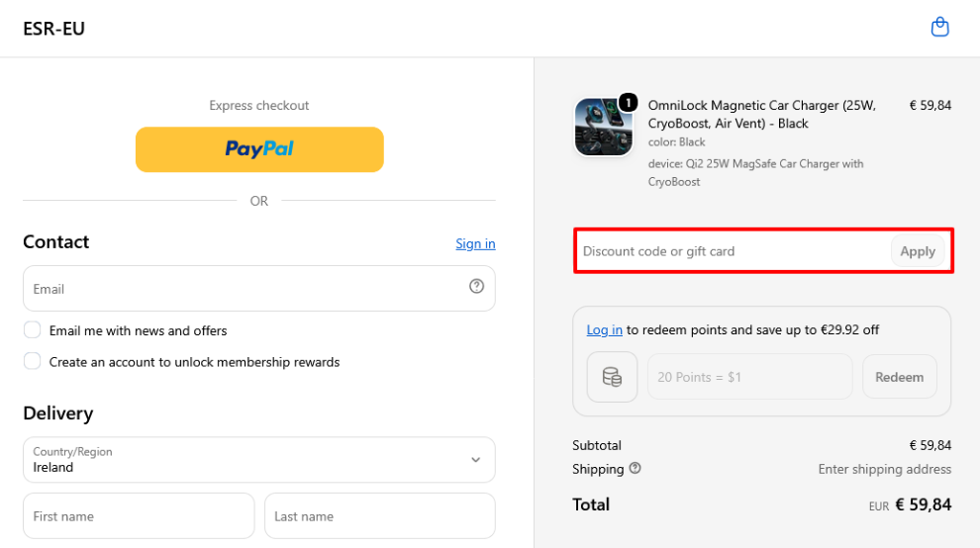Screen dimensions: 980x548
Task: Click the shipping info question mark icon
Action: (635, 468)
